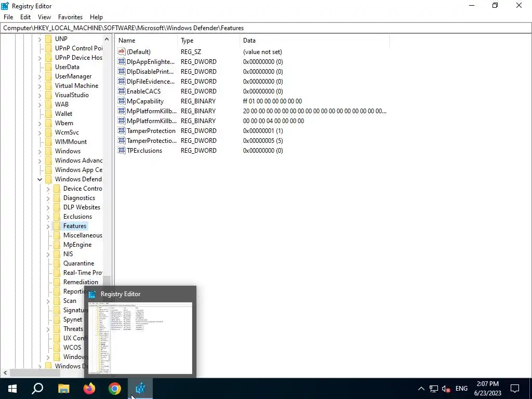Click the Registry Editor preview thumbnail
The width and height of the screenshot is (532, 399).
(140, 338)
